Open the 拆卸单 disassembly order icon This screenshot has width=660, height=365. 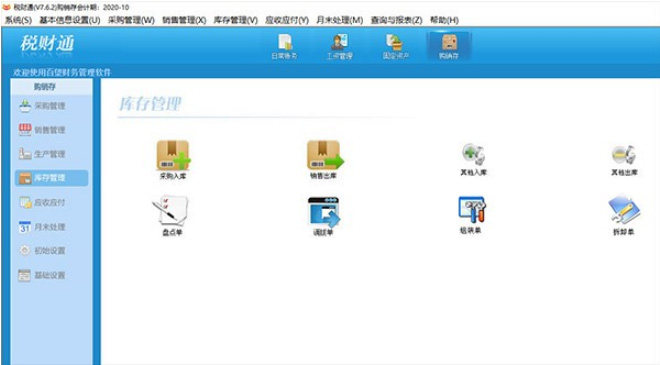(x=624, y=215)
